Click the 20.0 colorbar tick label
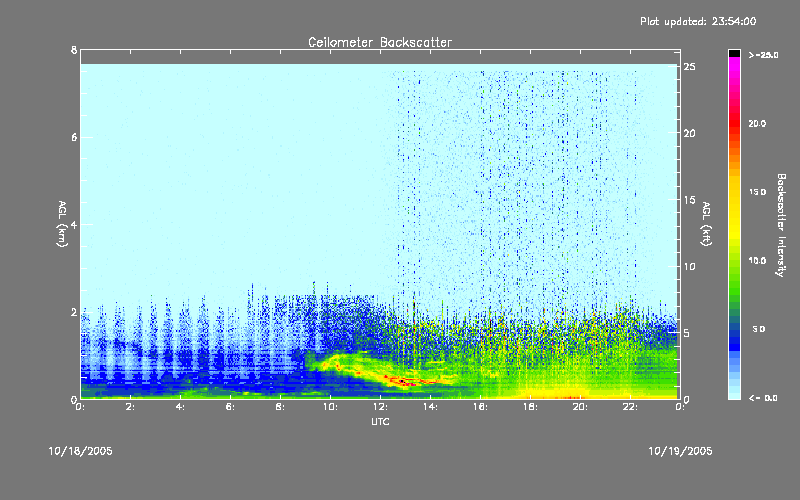This screenshot has height=500, width=800. click(757, 123)
